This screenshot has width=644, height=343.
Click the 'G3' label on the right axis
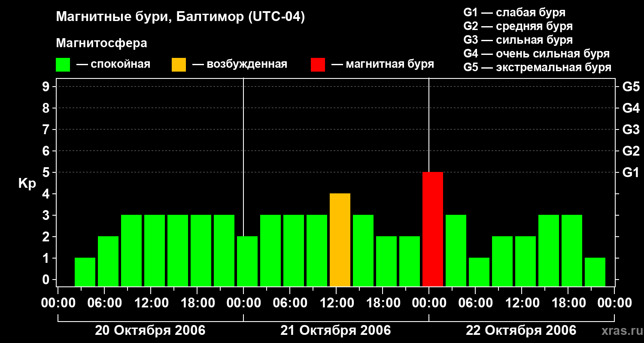tap(631, 129)
